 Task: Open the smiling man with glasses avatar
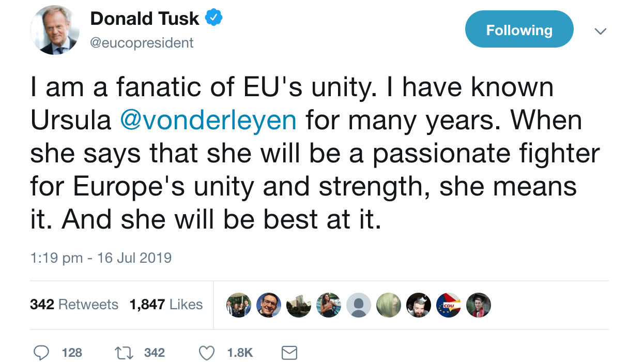tap(269, 305)
